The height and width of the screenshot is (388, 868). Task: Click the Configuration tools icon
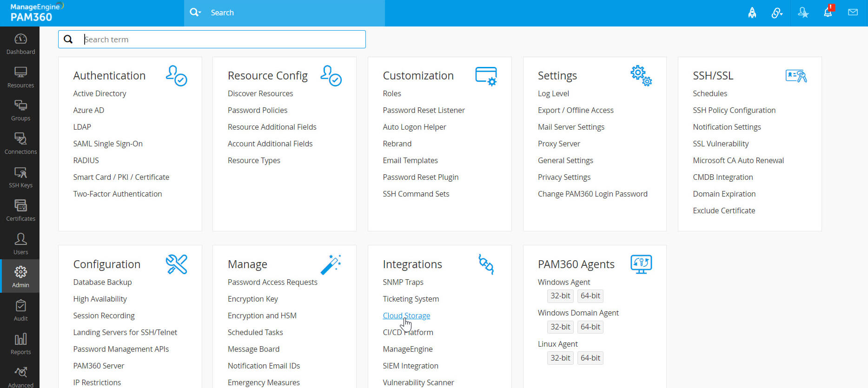click(177, 264)
